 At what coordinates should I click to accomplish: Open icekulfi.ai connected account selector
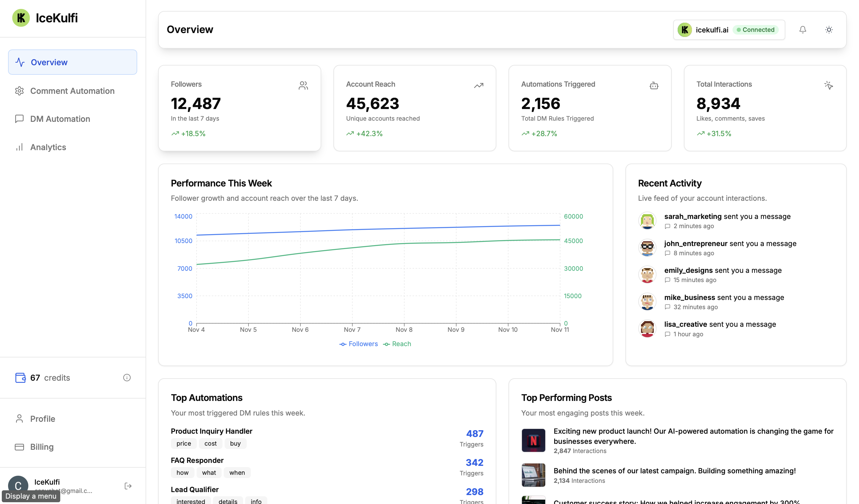729,29
